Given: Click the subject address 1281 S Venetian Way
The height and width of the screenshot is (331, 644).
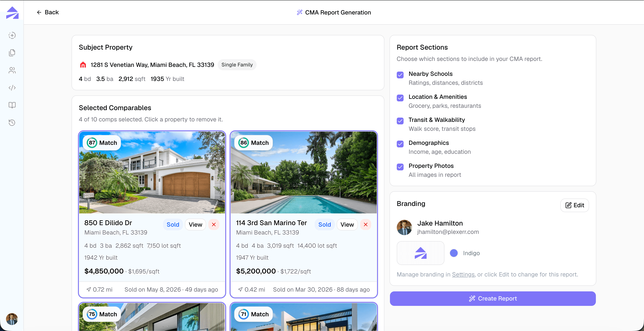Looking at the screenshot, I should point(152,65).
